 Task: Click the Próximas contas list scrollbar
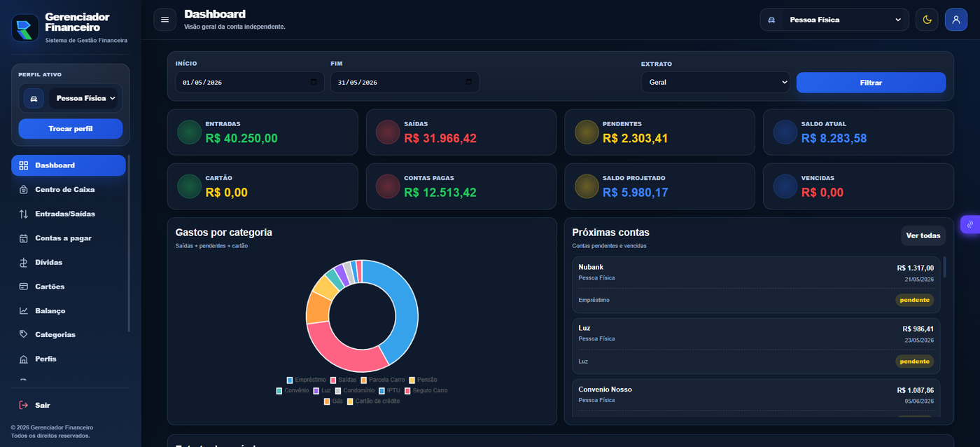[944, 268]
